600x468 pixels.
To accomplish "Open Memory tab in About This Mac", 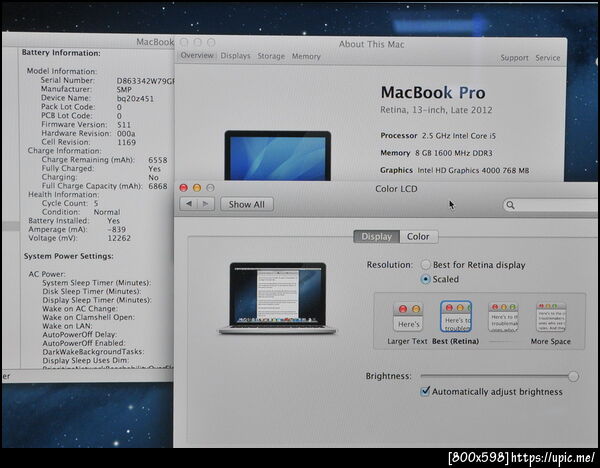I will [x=306, y=56].
